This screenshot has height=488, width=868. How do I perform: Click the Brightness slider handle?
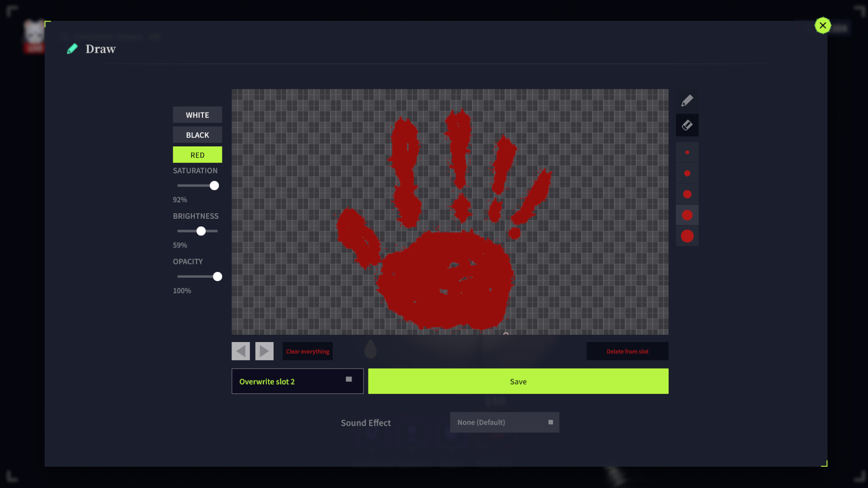coord(201,231)
